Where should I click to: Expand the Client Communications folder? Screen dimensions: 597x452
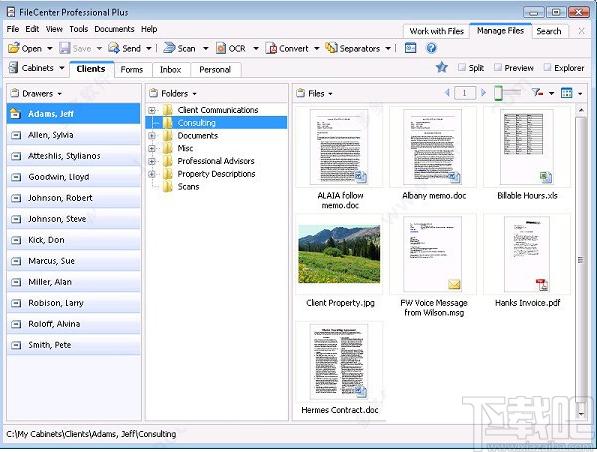152,110
